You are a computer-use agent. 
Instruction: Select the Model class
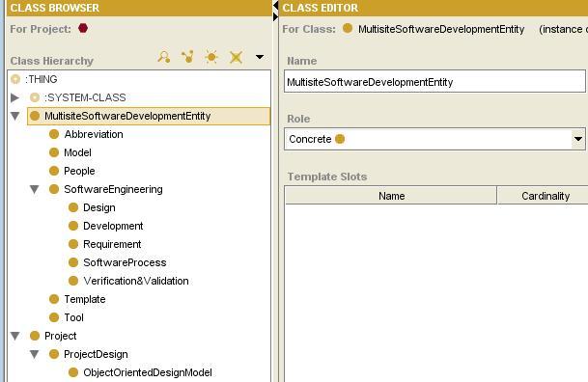(77, 152)
